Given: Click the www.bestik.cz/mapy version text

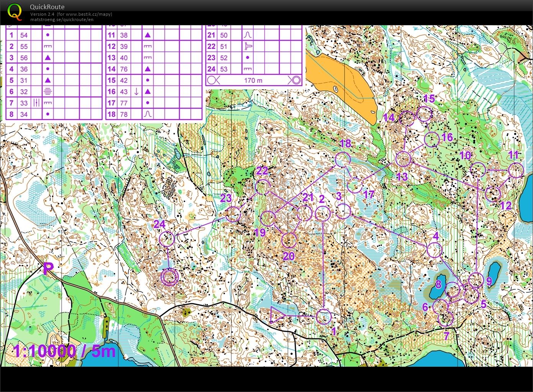Looking at the screenshot, I should pyautogui.click(x=71, y=14).
